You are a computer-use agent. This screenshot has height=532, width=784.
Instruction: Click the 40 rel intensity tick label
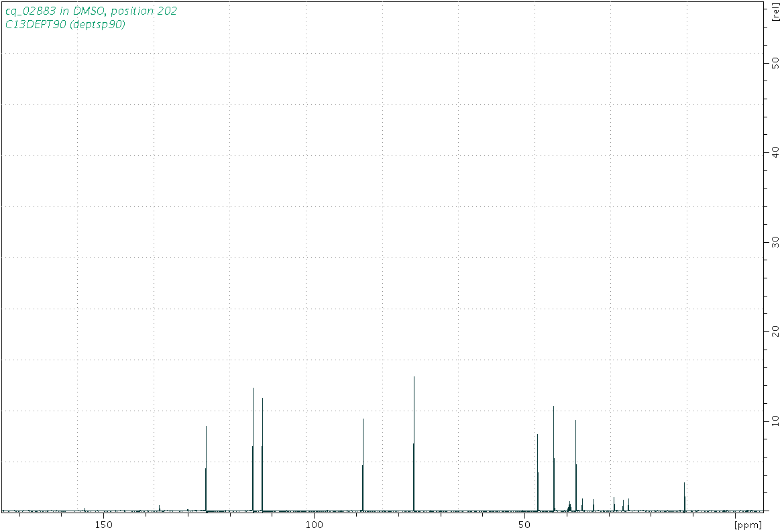pyautogui.click(x=775, y=152)
